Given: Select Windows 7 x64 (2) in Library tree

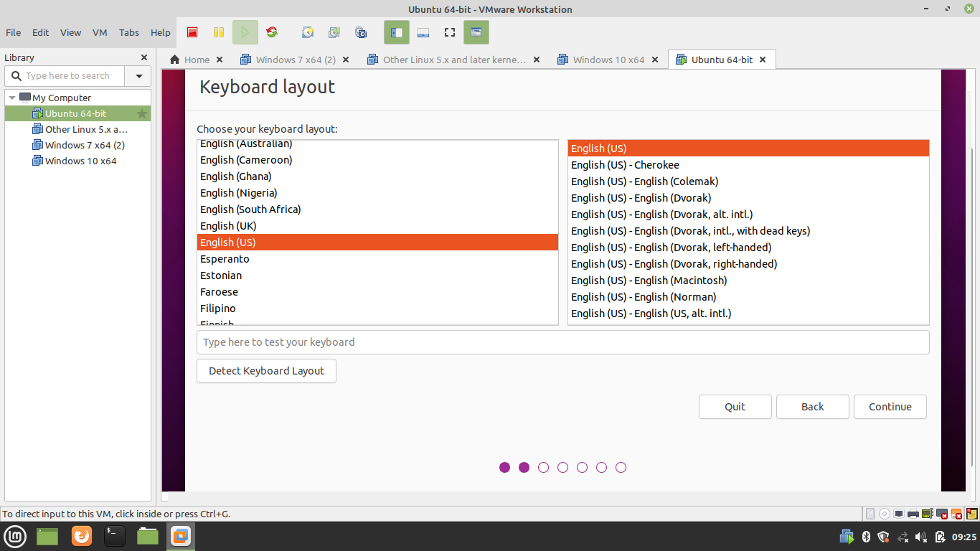Looking at the screenshot, I should click(77, 145).
